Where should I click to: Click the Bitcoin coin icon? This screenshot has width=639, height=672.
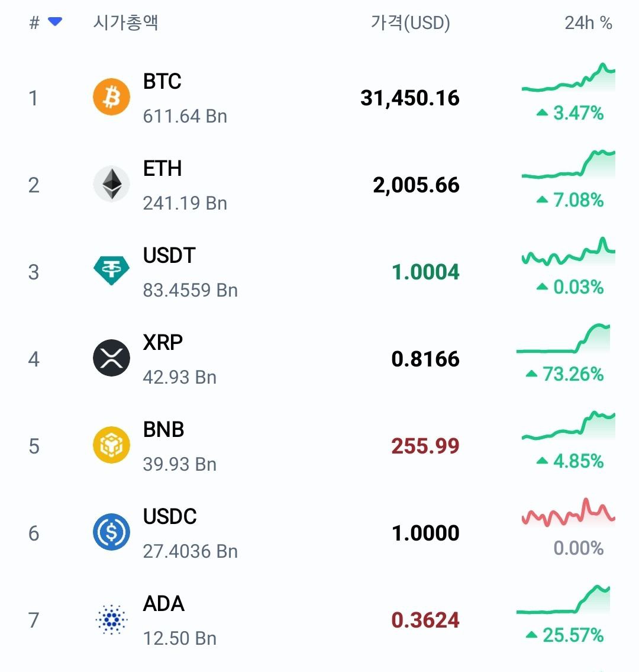(x=111, y=97)
